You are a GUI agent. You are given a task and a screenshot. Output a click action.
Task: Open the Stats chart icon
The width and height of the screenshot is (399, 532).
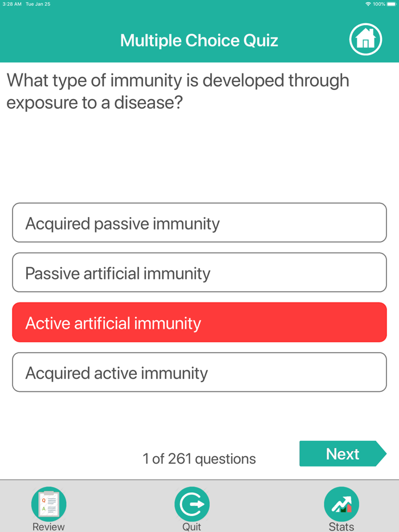coord(341,504)
